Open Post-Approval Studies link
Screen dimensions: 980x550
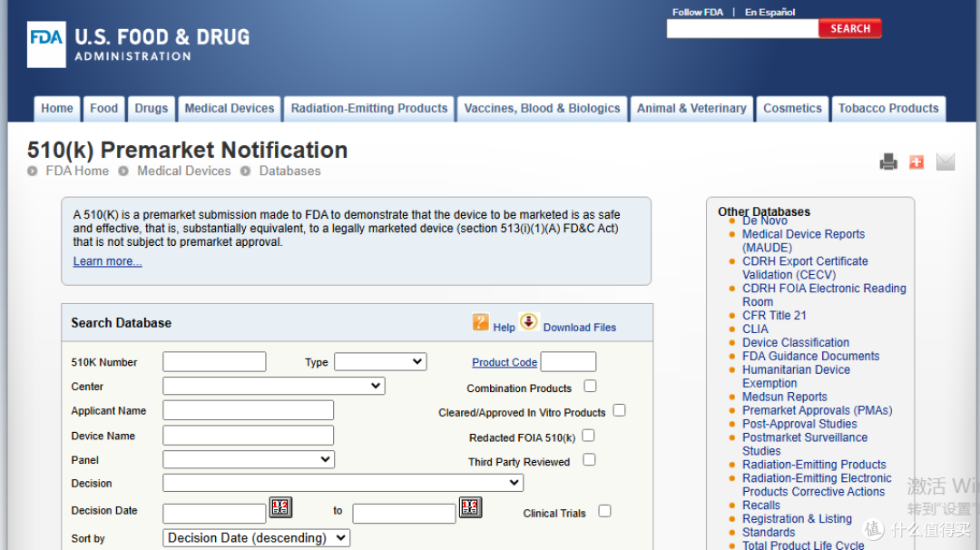pyautogui.click(x=799, y=424)
